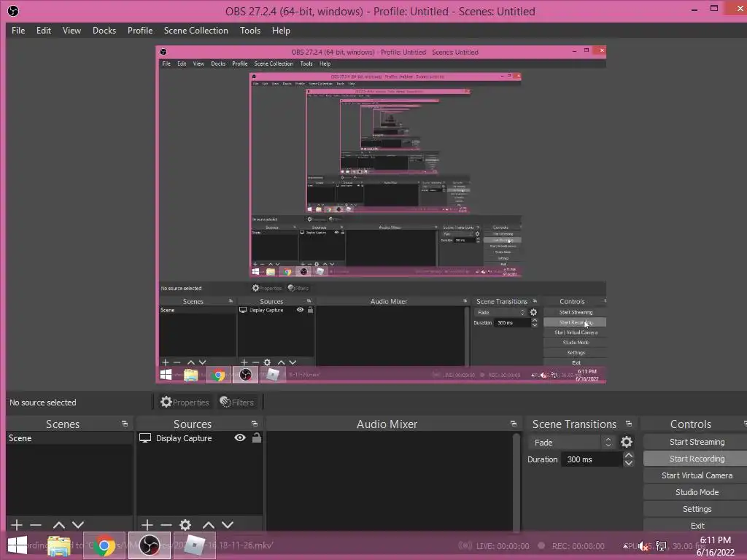Move scene down with the Scenes down arrow
Image resolution: width=747 pixels, height=560 pixels.
78,525
